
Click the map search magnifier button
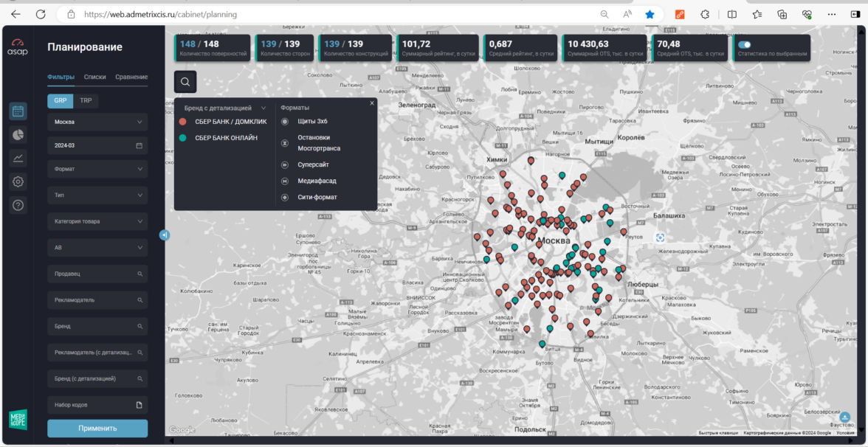186,82
